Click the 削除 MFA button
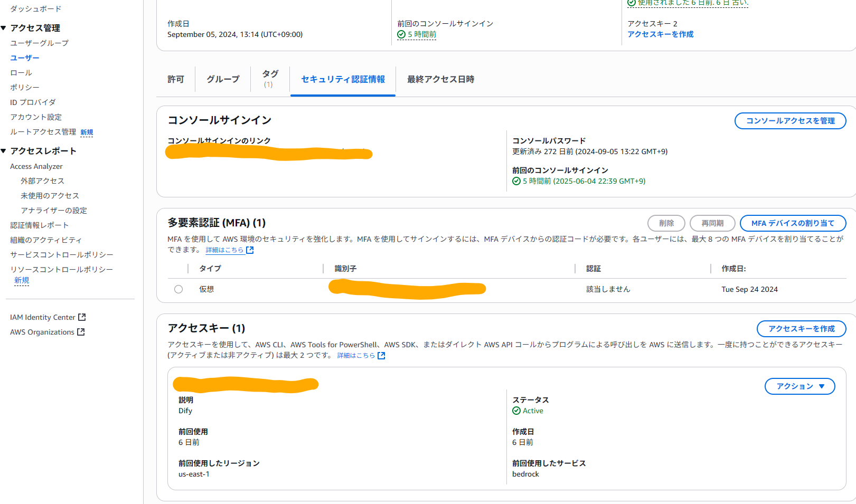This screenshot has height=504, width=856. click(x=666, y=223)
